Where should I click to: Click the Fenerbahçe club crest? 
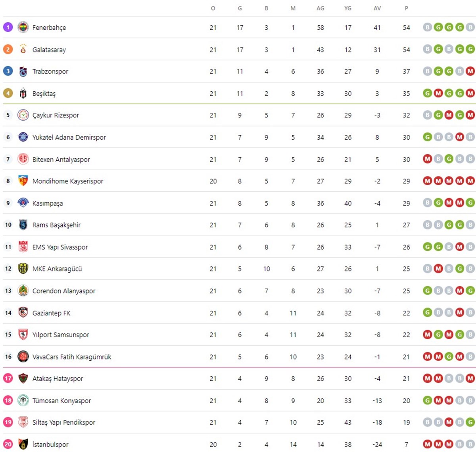pos(23,27)
